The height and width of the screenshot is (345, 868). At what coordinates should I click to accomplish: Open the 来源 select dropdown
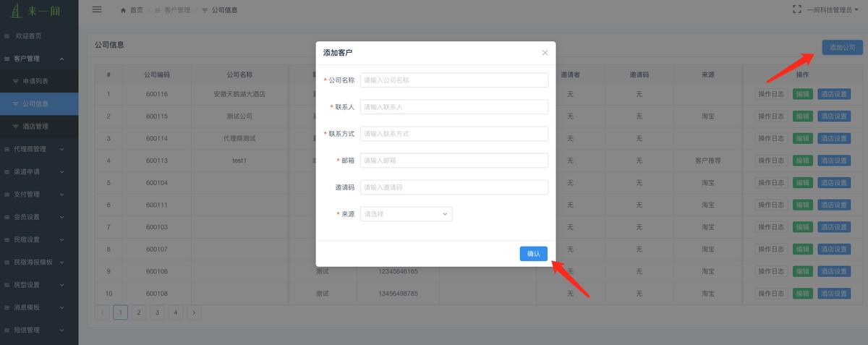click(x=406, y=214)
